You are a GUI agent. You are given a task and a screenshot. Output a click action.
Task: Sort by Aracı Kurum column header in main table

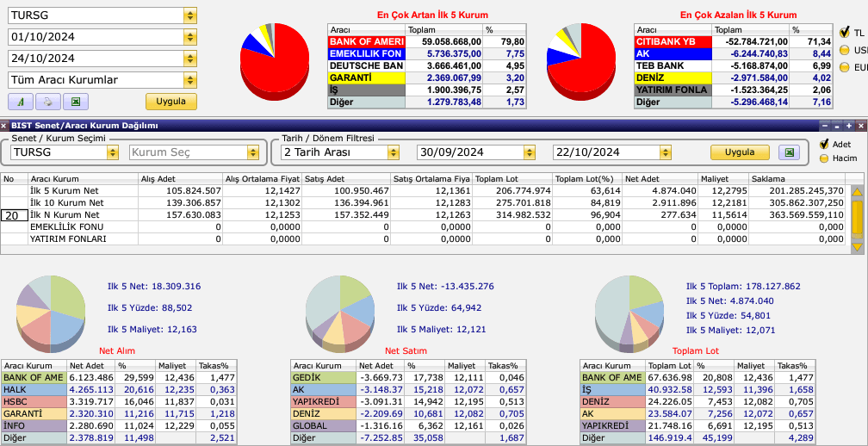point(83,179)
